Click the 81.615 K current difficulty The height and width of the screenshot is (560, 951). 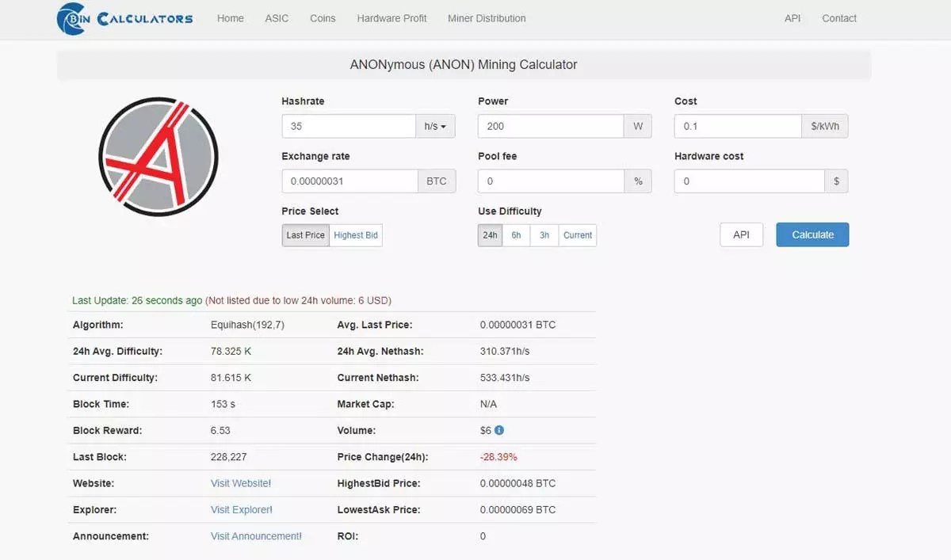[231, 378]
